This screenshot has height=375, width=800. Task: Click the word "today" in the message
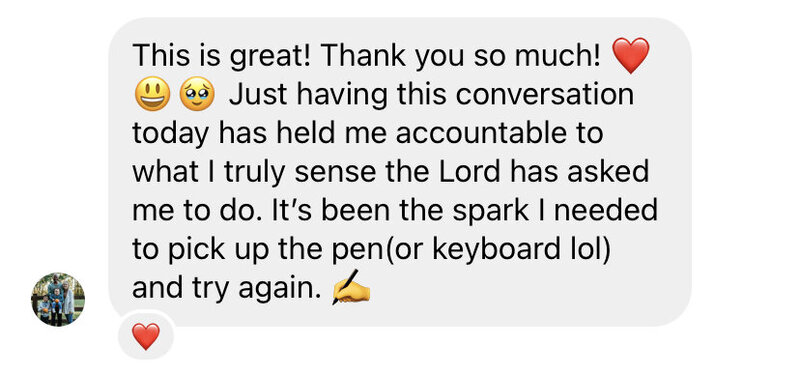coord(171,135)
